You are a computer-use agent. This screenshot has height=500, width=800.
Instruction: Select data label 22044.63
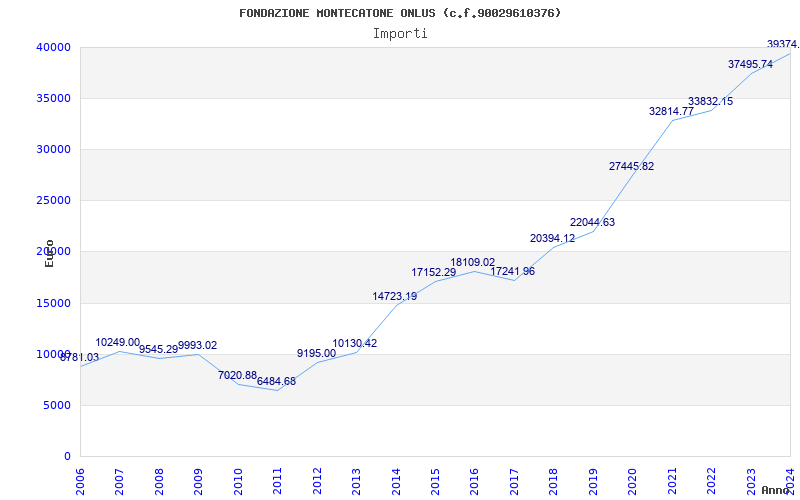(592, 222)
